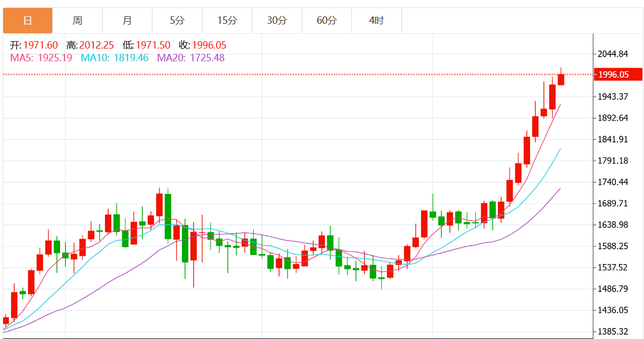Click the MA10 indicator label
Screen dimensions: 644x339
pos(114,58)
